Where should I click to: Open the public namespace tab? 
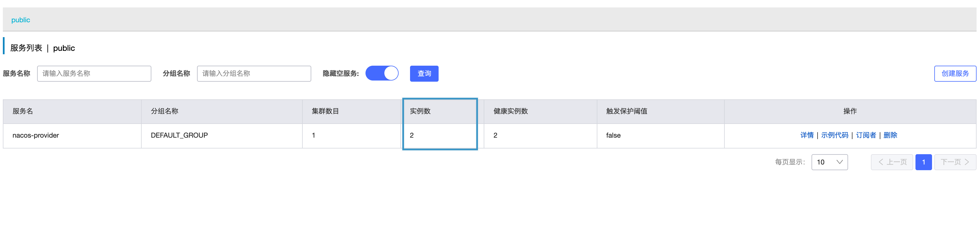[20, 20]
